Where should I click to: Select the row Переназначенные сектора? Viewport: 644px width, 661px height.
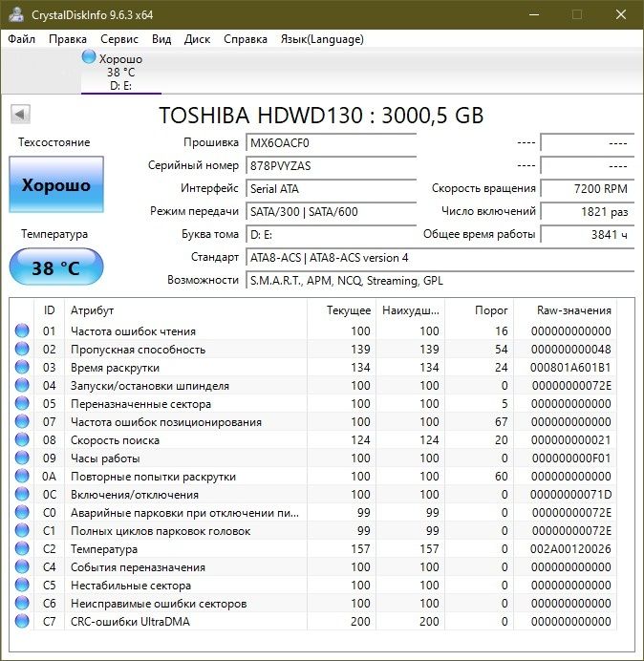click(x=313, y=403)
